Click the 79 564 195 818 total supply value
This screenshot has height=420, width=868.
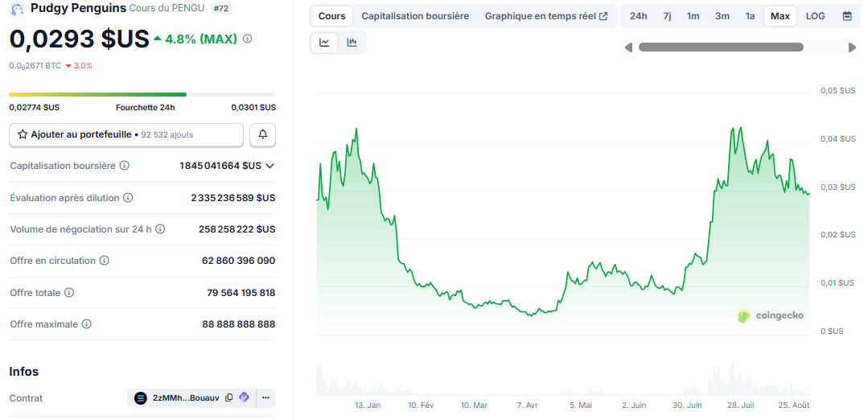click(241, 293)
